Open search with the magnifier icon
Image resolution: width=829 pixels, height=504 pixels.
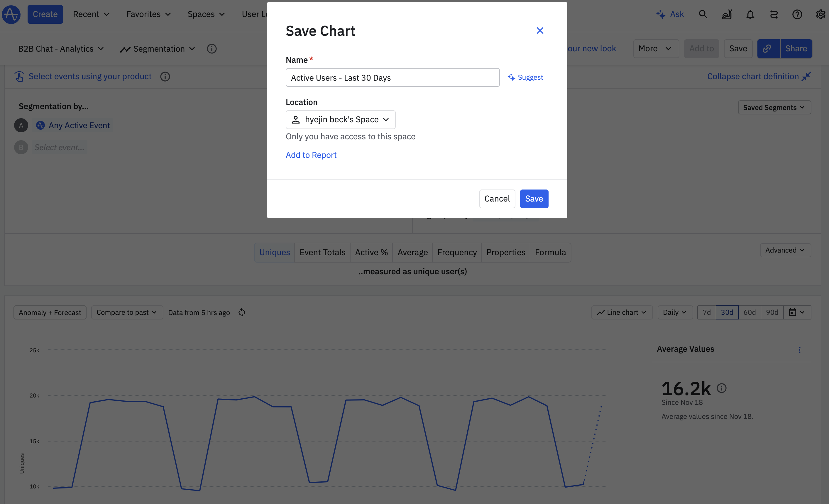coord(703,14)
